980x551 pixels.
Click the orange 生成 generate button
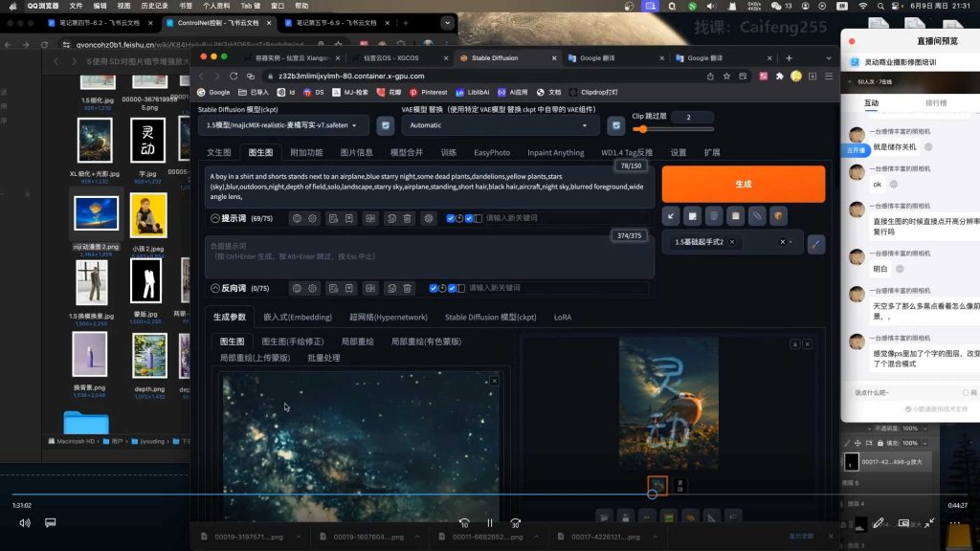click(x=745, y=183)
